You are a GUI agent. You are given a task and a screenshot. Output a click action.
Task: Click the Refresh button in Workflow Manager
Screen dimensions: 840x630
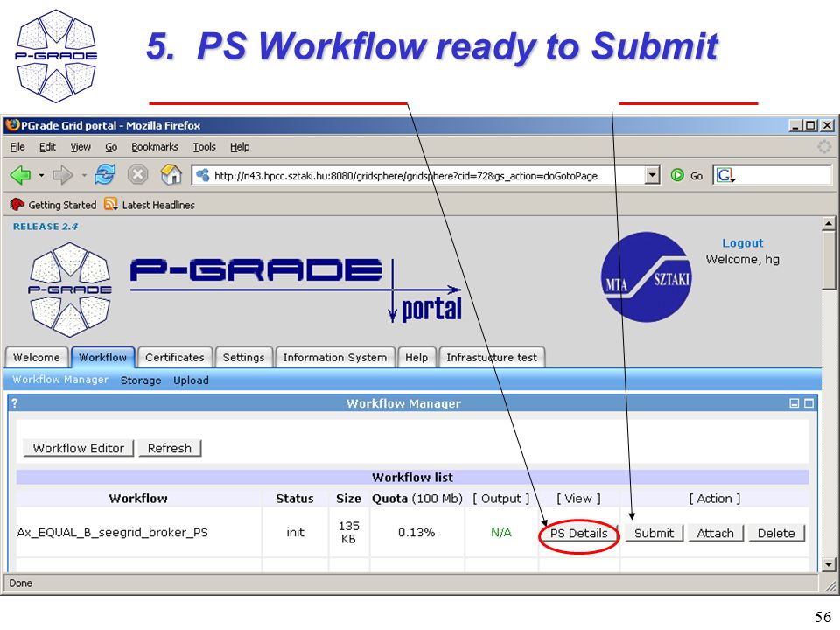pyautogui.click(x=169, y=448)
